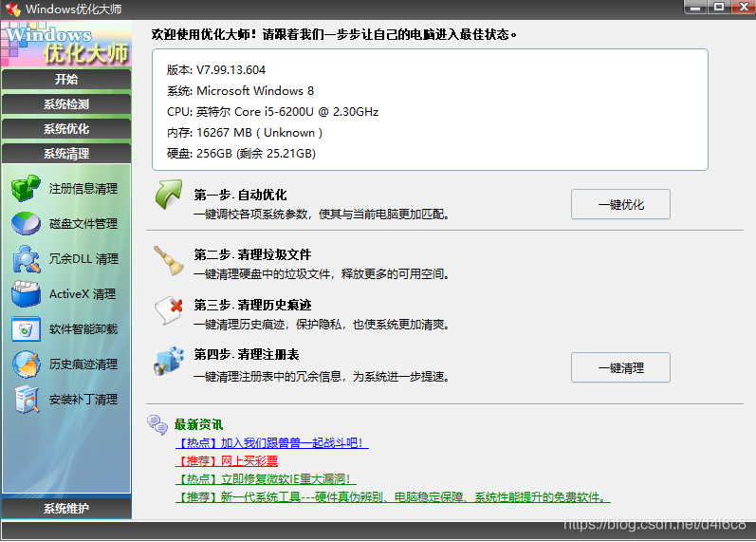Image resolution: width=756 pixels, height=542 pixels.
Task: Click the 一键清理硬盘中的垃圾文件 description
Action: (322, 274)
